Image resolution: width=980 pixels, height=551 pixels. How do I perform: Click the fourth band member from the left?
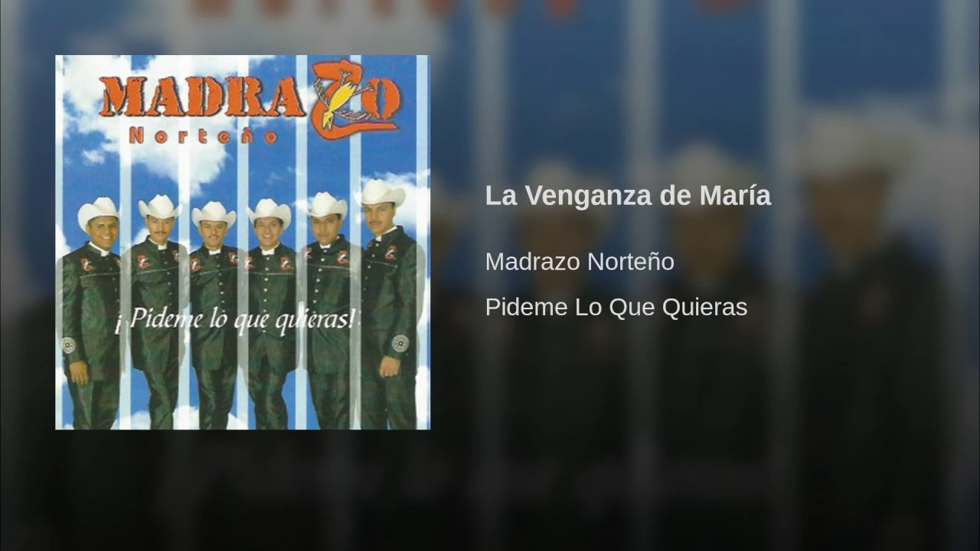coord(269,312)
